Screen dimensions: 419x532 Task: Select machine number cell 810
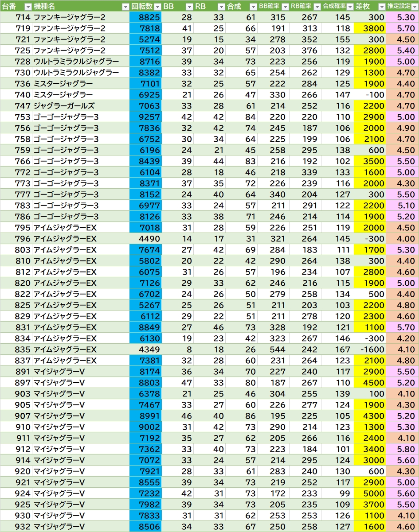pyautogui.click(x=16, y=261)
